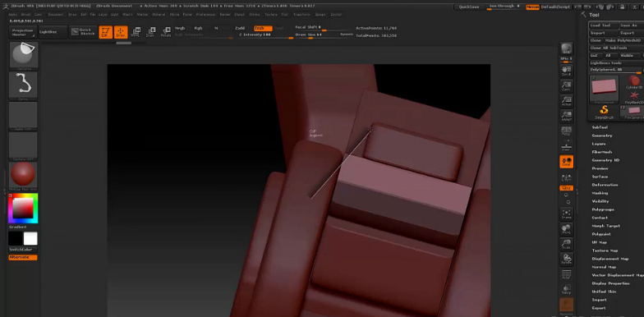
Task: Toggle Zadd mode
Action: tap(240, 28)
